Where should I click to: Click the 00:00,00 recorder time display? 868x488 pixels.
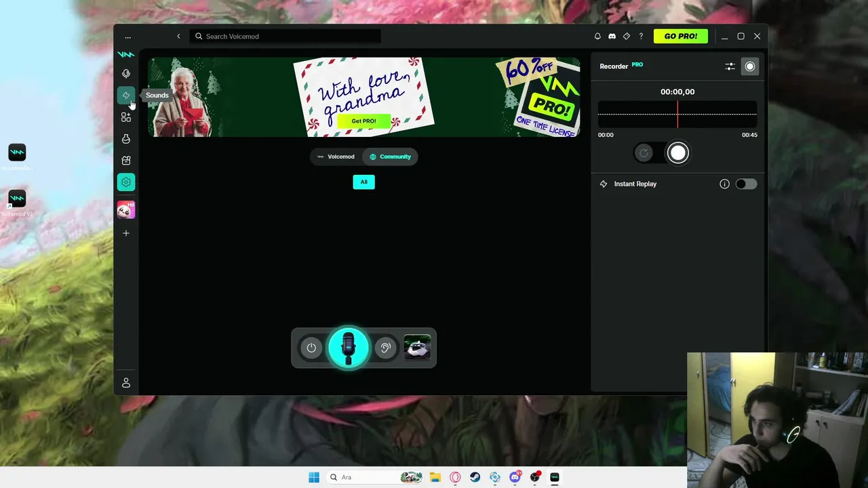pos(677,92)
